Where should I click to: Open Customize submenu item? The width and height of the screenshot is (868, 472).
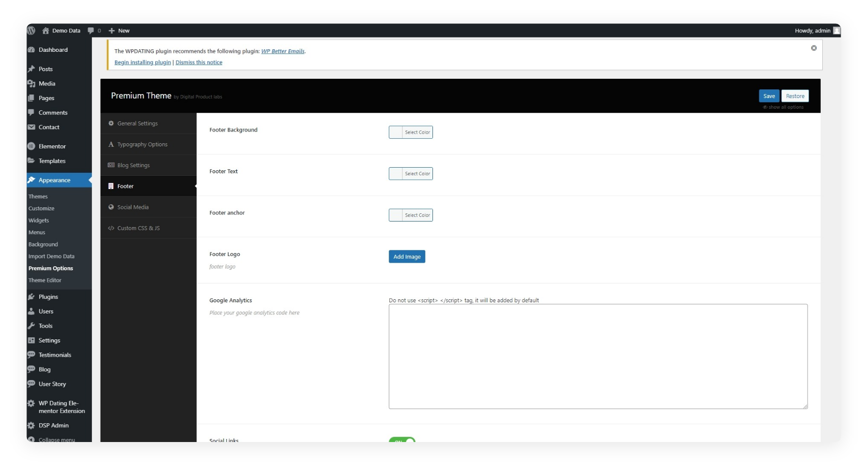[x=41, y=208]
